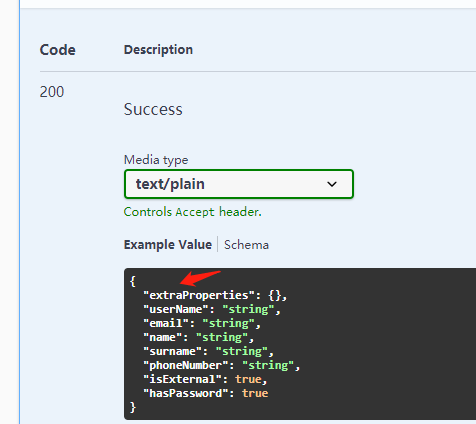Click the true value of isExternal
This screenshot has height=424, width=476.
[248, 379]
